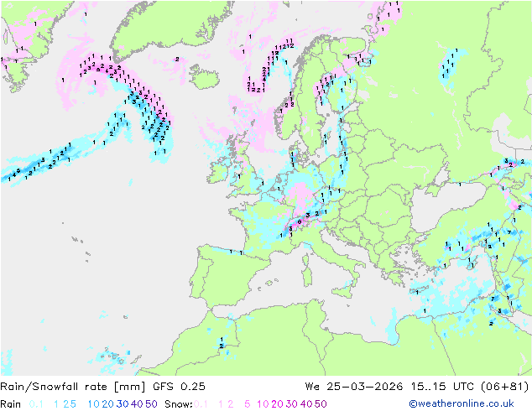Screen dimensions: 532x411
Task: Select the Snow legend 50 value
Action: tap(321, 404)
